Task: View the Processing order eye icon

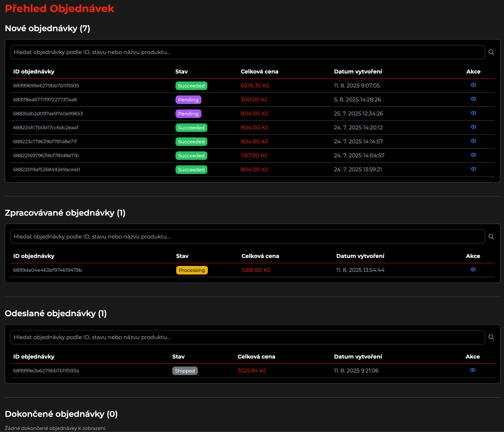Action: click(x=473, y=269)
